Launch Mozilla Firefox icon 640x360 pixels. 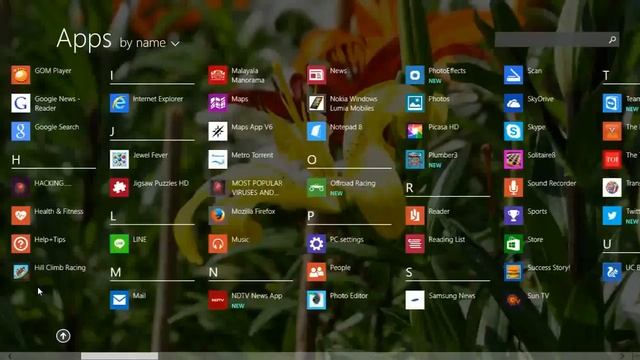pyautogui.click(x=218, y=216)
